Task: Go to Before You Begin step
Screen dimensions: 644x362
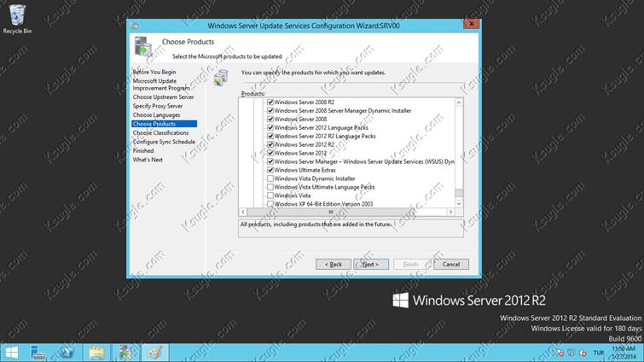Action: click(154, 72)
